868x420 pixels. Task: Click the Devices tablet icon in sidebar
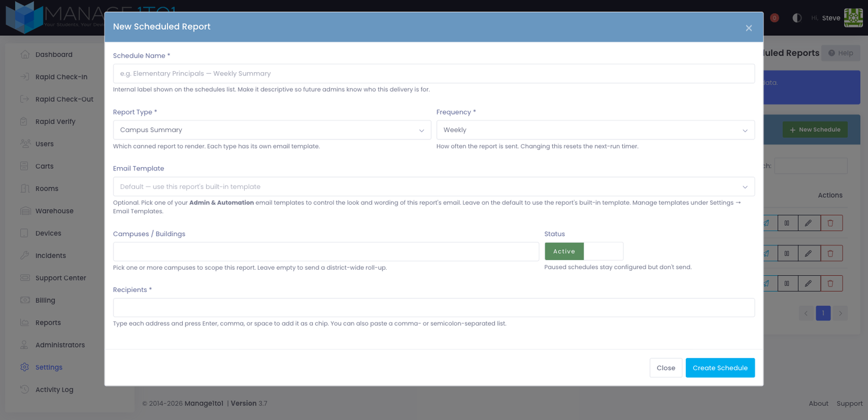click(x=24, y=233)
